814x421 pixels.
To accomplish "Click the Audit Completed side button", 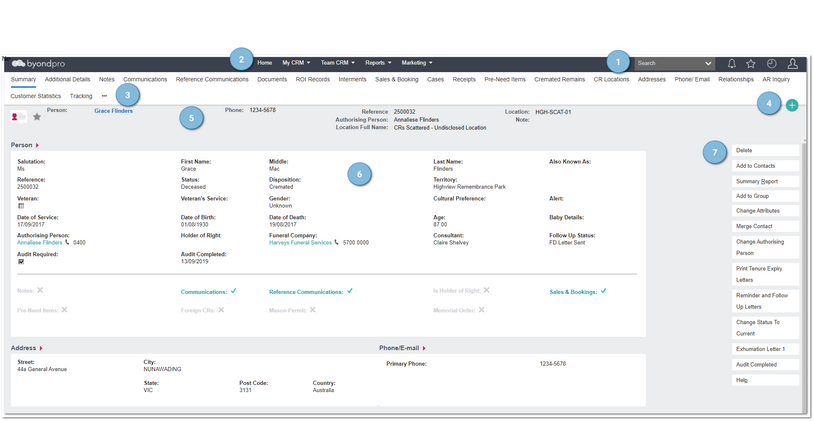I will click(x=765, y=364).
